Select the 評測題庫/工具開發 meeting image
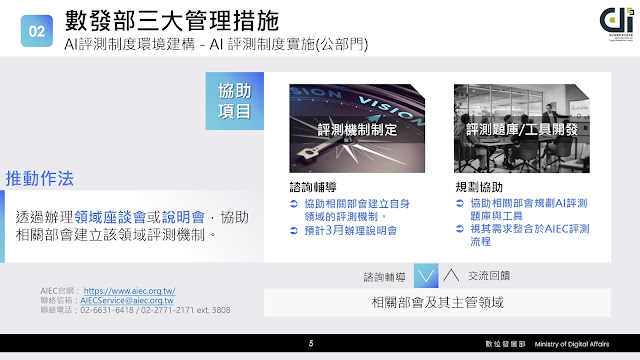640x360 pixels. [522, 128]
